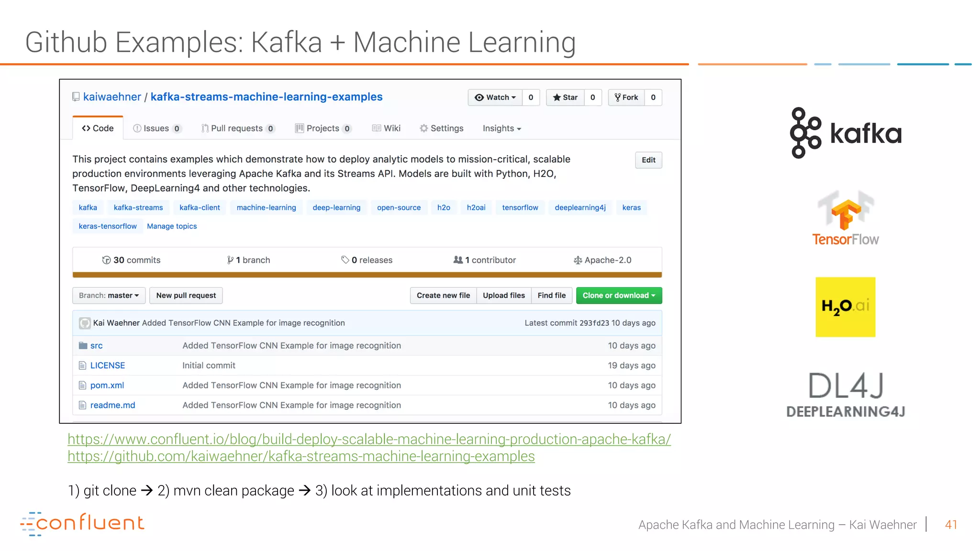This screenshot has width=980, height=551.
Task: Click the Create new file button
Action: click(x=443, y=296)
